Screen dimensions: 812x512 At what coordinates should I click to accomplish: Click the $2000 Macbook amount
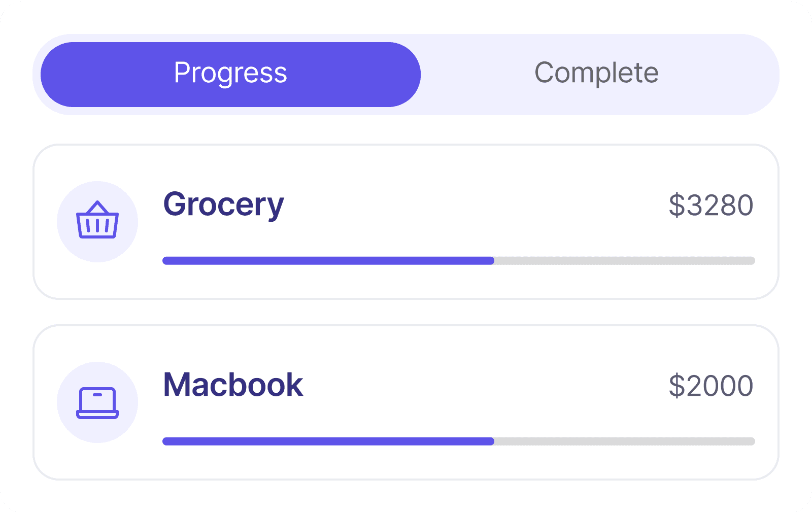coord(710,386)
